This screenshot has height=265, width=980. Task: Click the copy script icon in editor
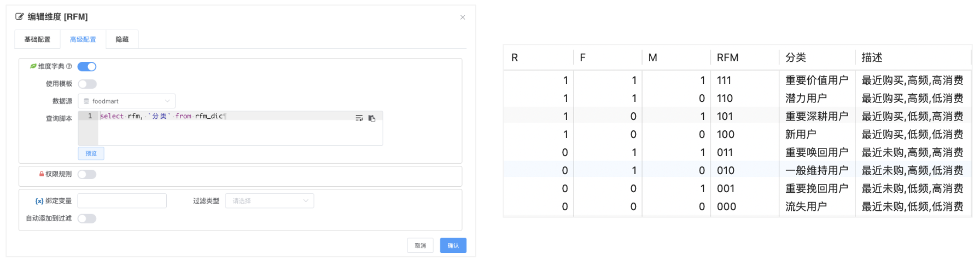(x=372, y=118)
